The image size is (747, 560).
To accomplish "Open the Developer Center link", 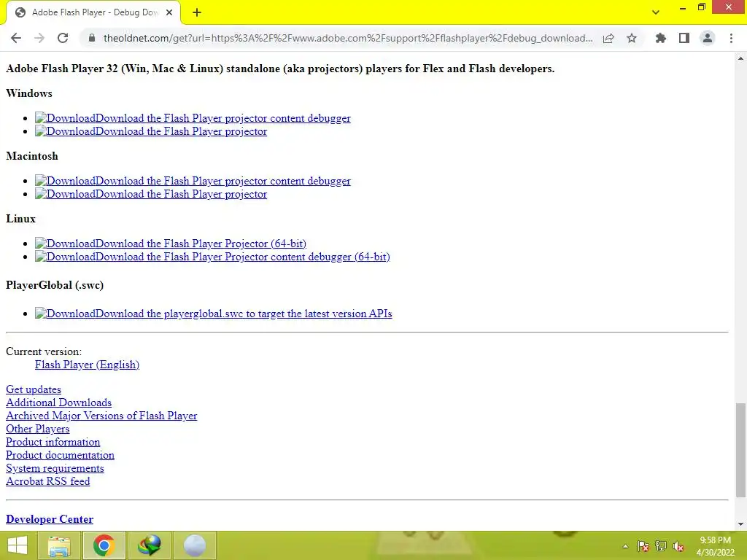I will tap(50, 519).
